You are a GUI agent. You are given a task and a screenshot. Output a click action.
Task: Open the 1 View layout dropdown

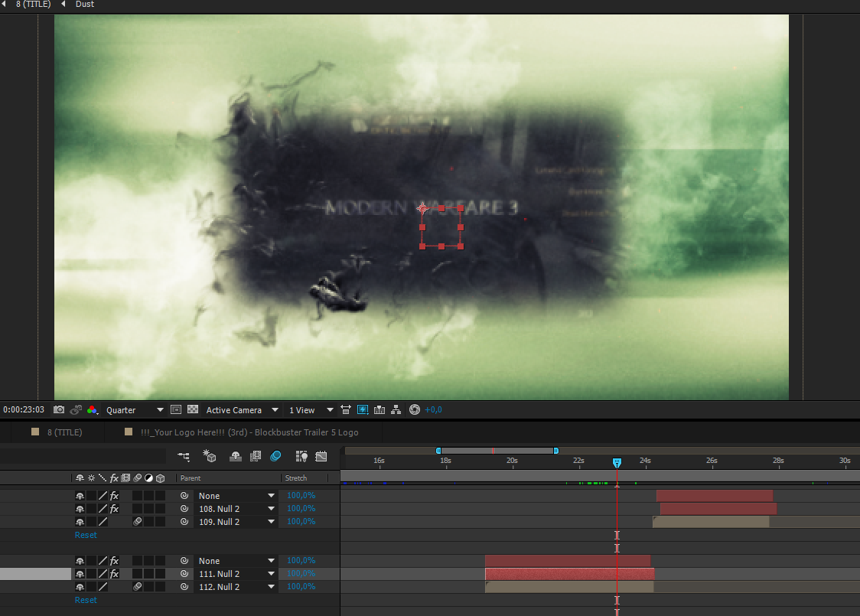tap(311, 409)
